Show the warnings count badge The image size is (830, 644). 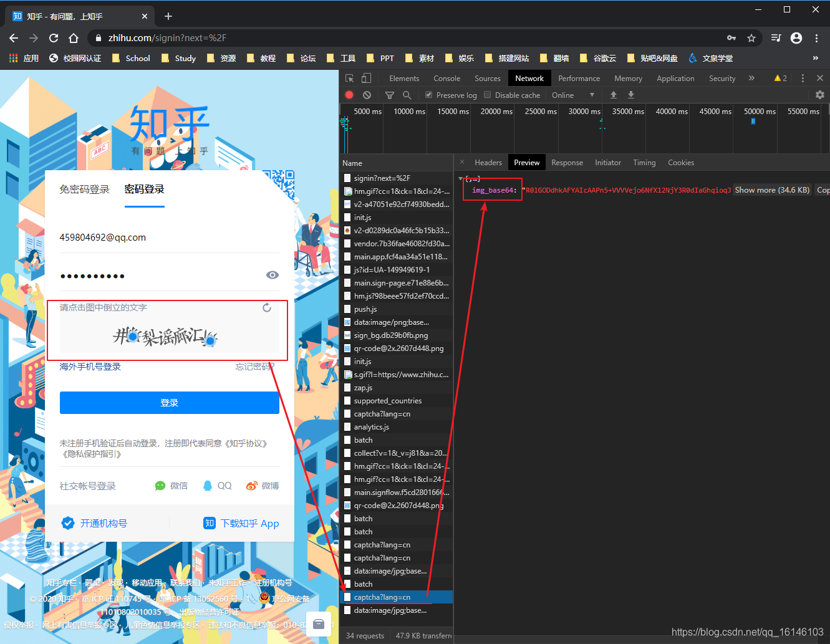click(781, 78)
